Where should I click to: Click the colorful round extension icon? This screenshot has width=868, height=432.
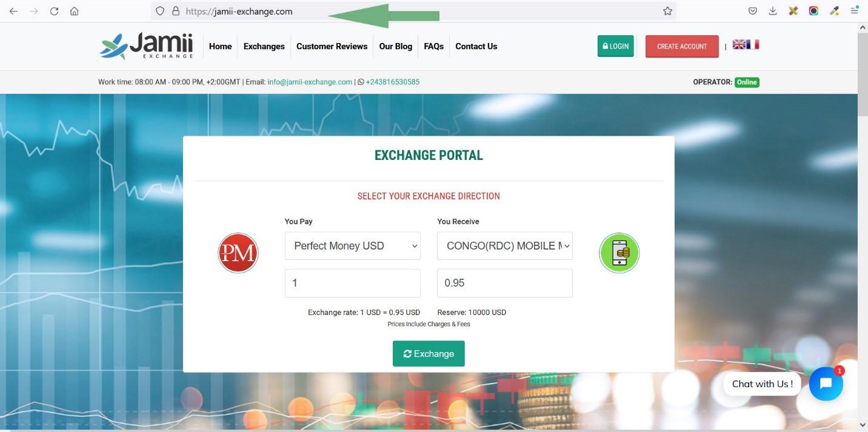813,11
